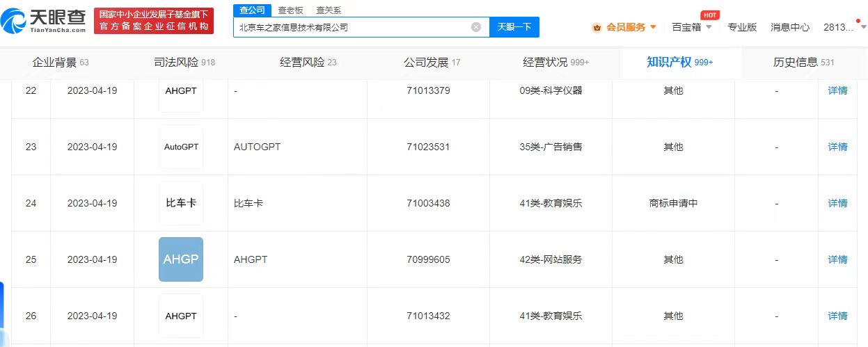Click the 商标申请中 status cell
Image resolution: width=868 pixels, height=347 pixels.
tap(673, 203)
